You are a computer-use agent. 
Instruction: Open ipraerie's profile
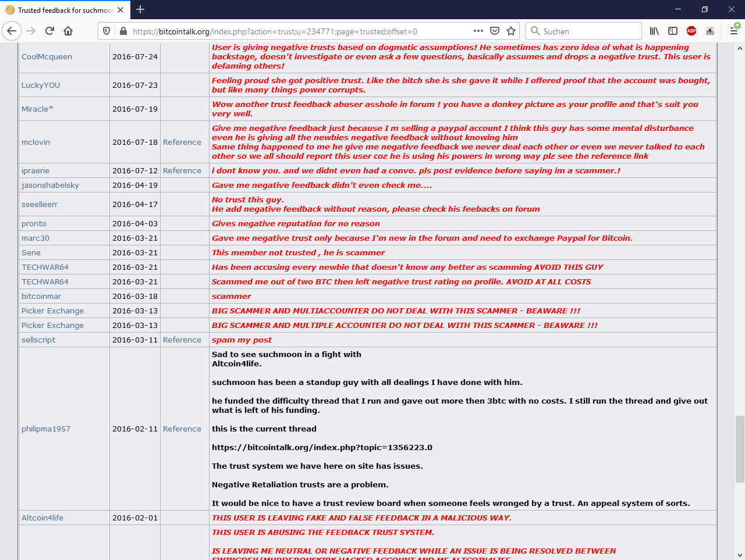pos(36,171)
